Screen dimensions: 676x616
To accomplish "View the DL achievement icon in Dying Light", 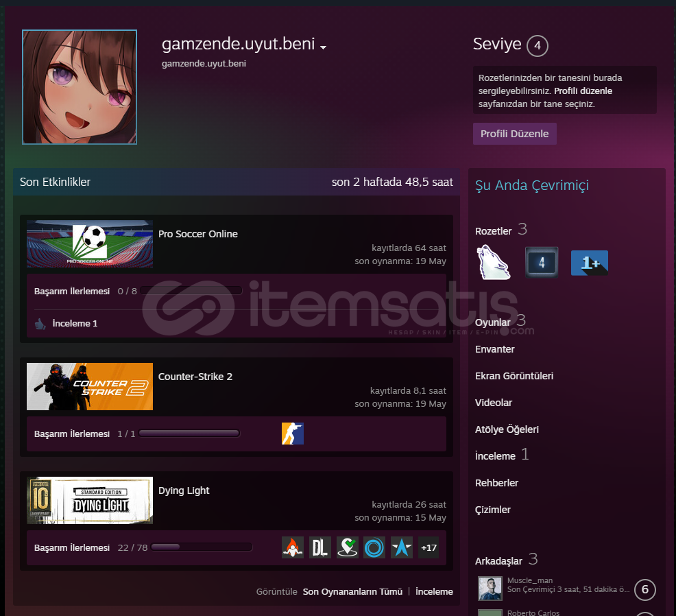I will pyautogui.click(x=320, y=547).
